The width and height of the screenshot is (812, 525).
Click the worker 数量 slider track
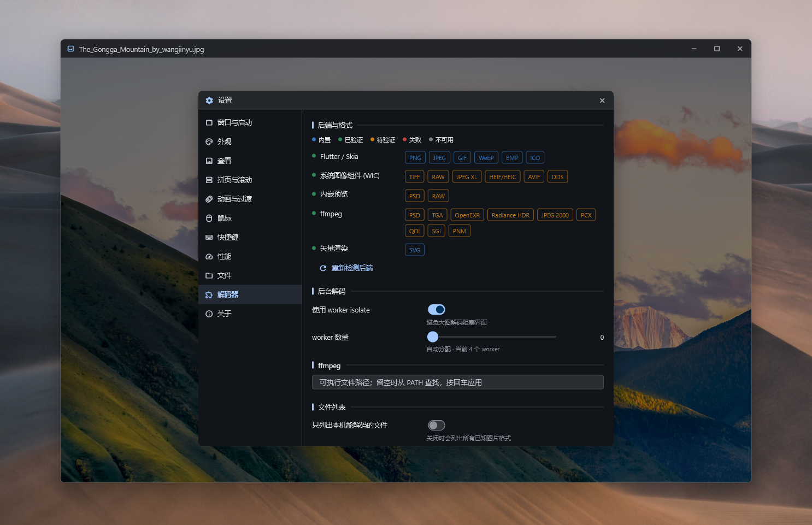pyautogui.click(x=492, y=337)
